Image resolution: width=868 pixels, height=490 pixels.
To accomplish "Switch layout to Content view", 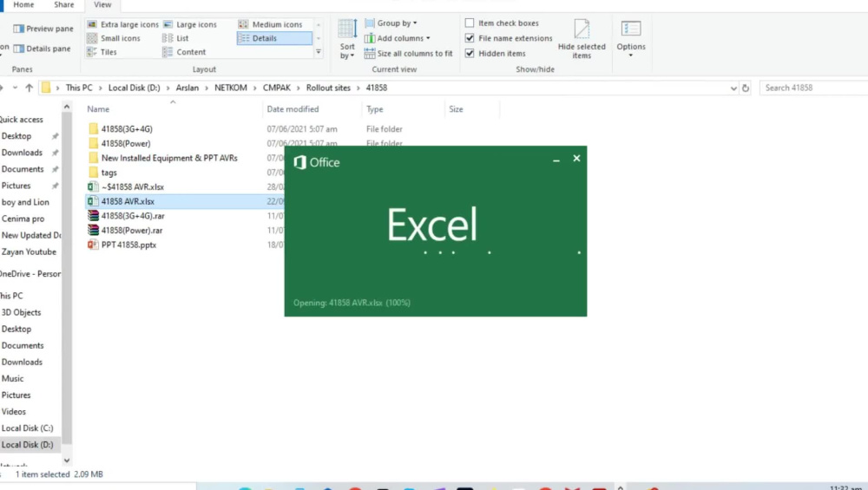I will 184,52.
